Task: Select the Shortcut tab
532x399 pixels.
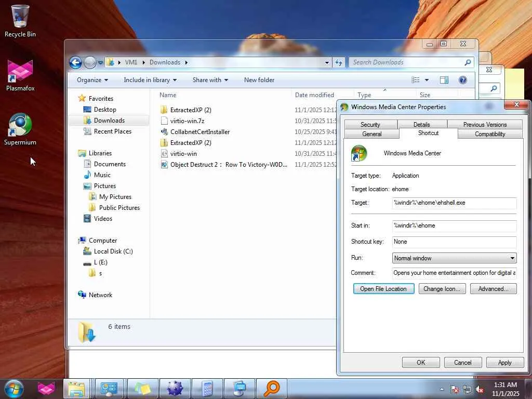Action: tap(428, 134)
